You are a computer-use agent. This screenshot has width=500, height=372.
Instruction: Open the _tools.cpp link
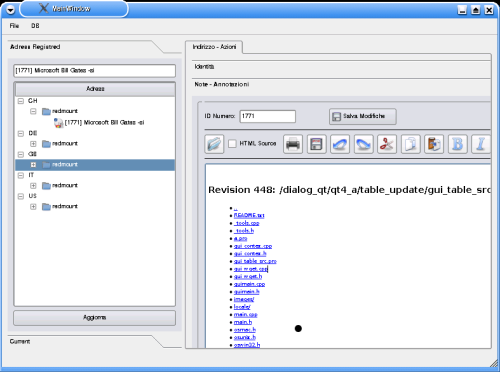click(246, 223)
